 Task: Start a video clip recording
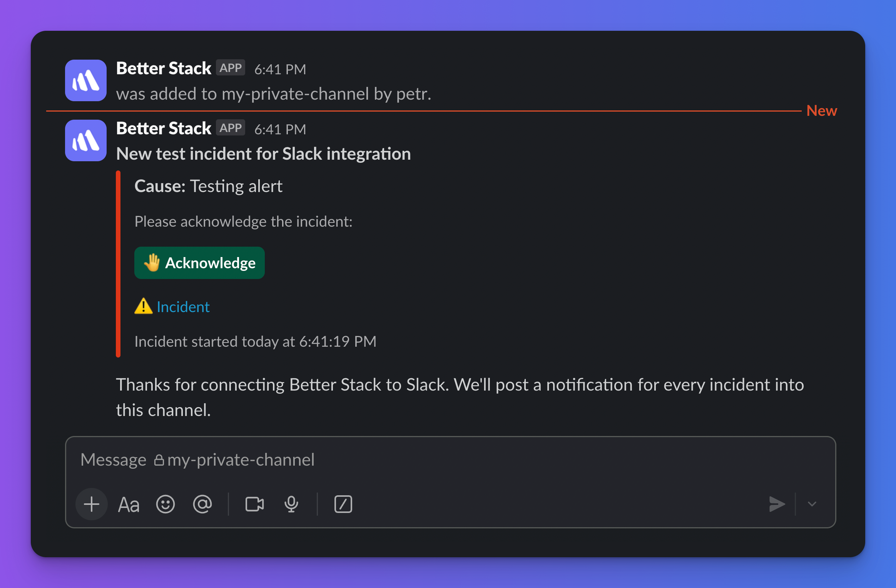coord(254,504)
